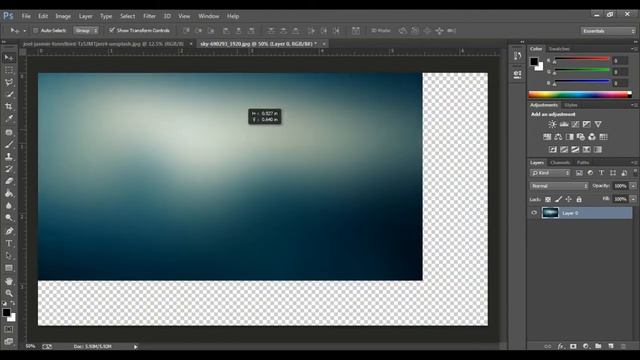Open the Image menu
The image size is (640, 360).
(x=63, y=16)
